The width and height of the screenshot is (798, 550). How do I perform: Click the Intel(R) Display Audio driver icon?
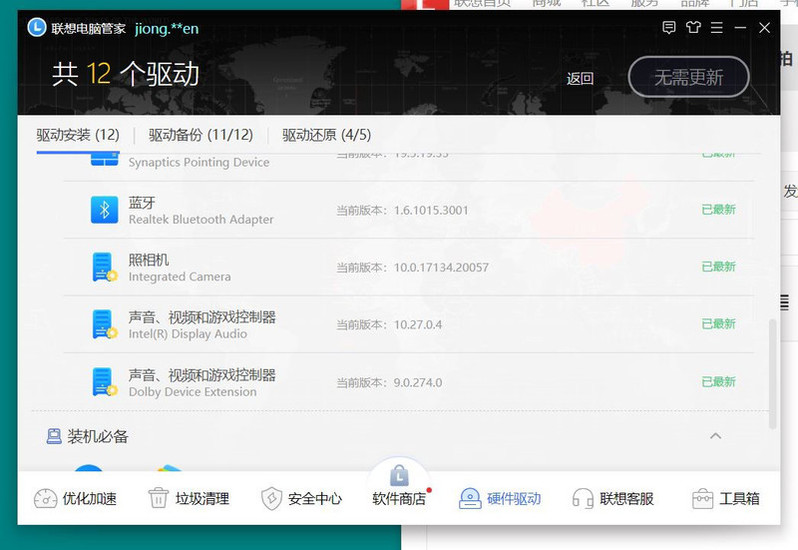104,325
